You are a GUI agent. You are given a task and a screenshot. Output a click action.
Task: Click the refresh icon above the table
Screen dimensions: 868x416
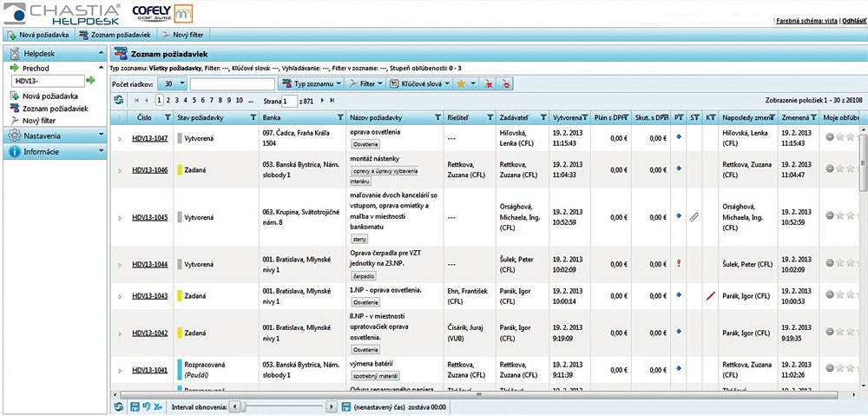click(119, 101)
